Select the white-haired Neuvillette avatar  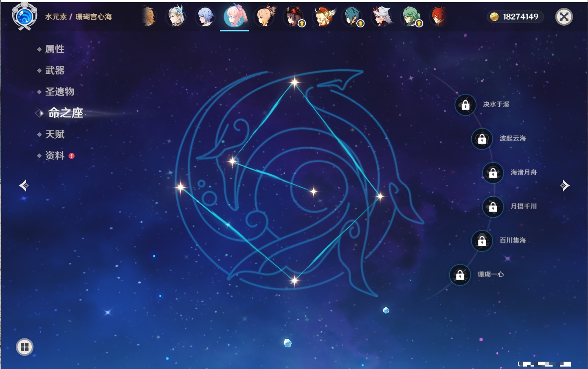176,17
